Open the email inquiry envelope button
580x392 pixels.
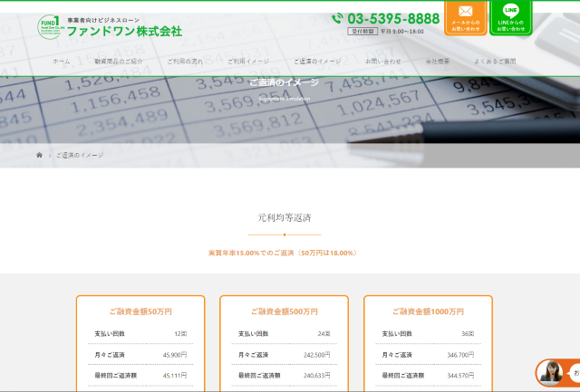(465, 17)
